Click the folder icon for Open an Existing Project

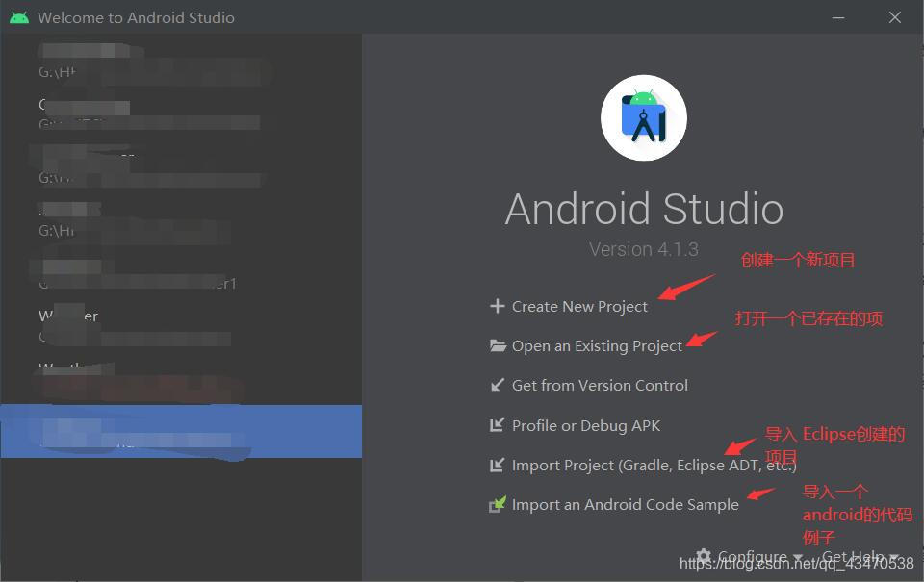pos(498,345)
